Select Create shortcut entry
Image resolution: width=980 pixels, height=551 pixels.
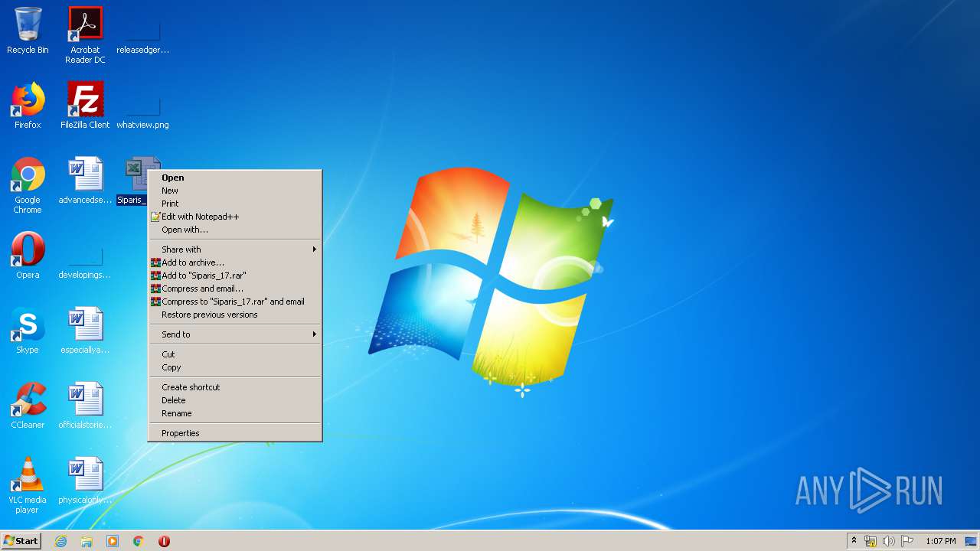(x=235, y=387)
